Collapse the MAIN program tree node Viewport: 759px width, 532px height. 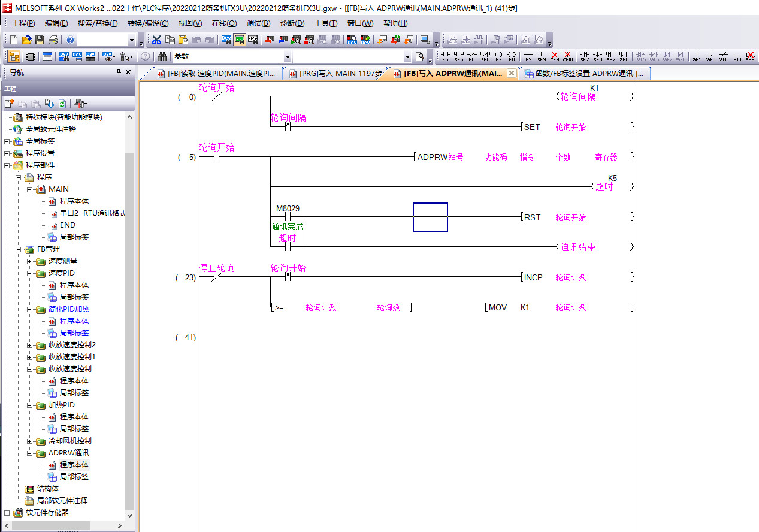30,189
